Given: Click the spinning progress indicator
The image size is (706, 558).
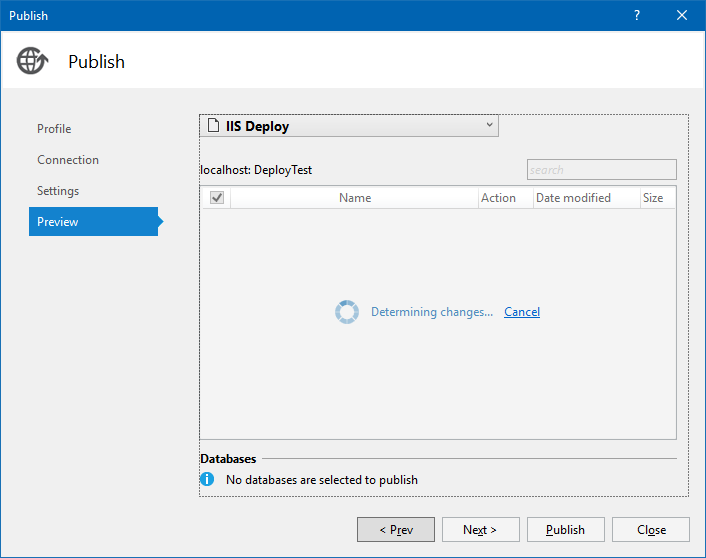Looking at the screenshot, I should (x=346, y=312).
